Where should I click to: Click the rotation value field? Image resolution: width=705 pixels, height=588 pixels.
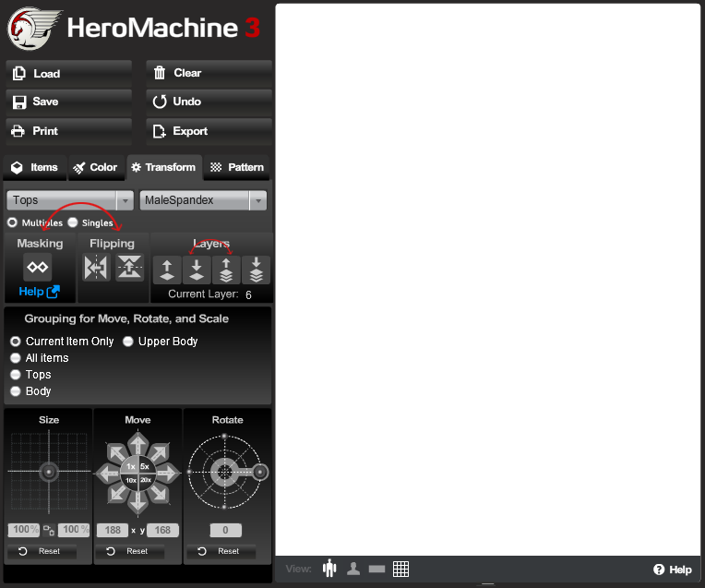(225, 530)
